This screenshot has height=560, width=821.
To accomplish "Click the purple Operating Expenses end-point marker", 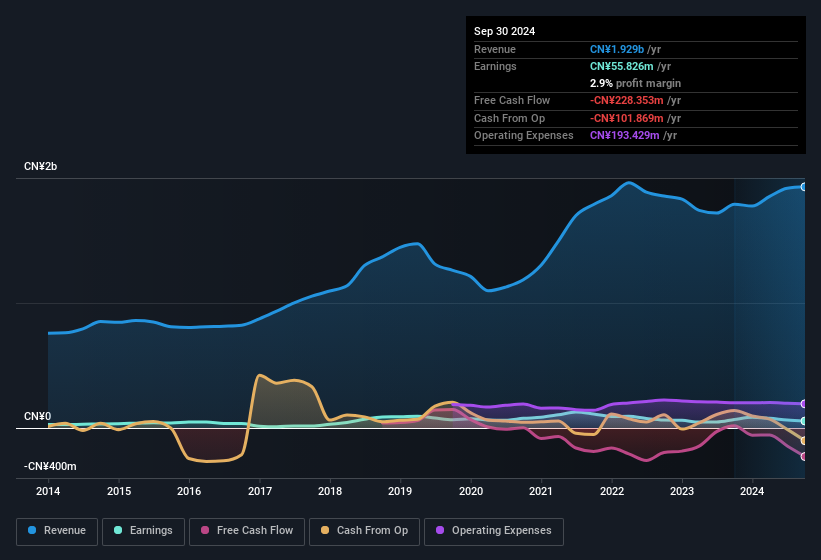I will point(804,404).
